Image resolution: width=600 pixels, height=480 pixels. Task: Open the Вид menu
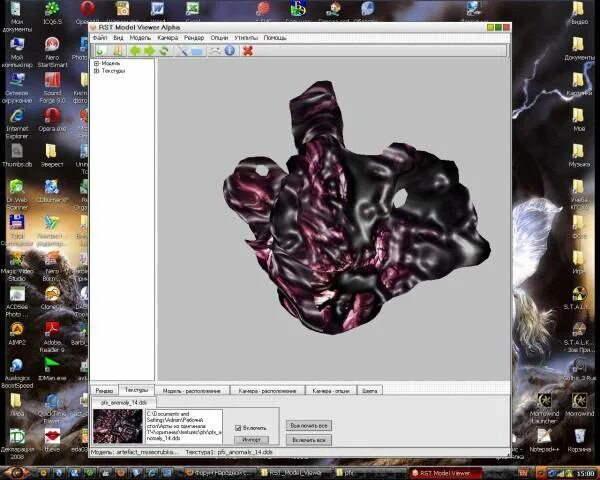point(118,38)
